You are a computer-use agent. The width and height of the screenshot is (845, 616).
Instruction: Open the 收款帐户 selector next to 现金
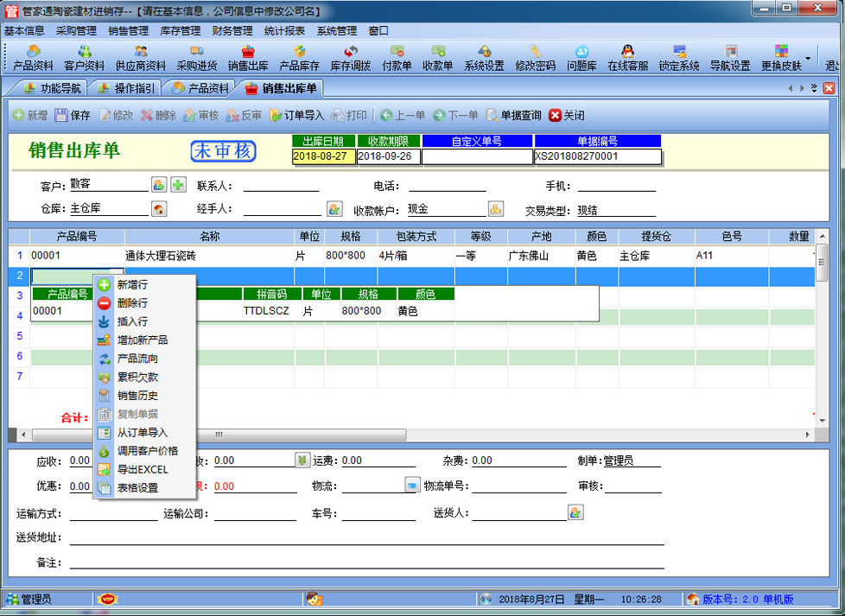click(495, 209)
